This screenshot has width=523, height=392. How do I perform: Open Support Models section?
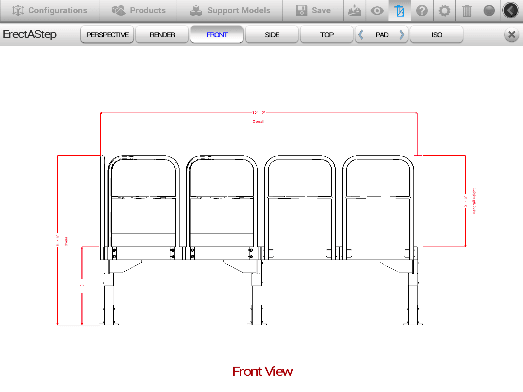tap(229, 10)
